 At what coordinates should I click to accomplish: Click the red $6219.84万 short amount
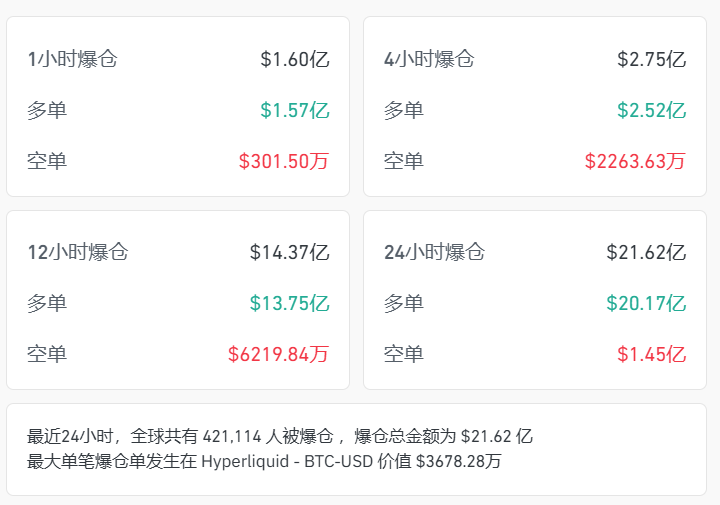278,354
